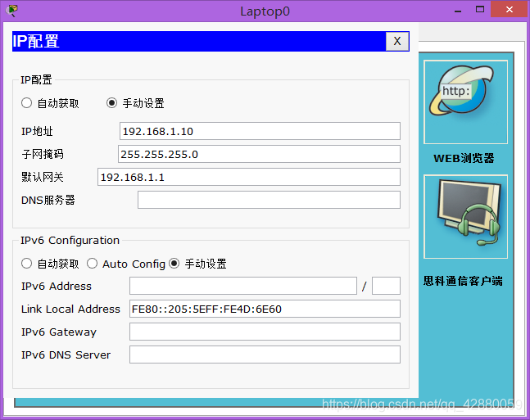This screenshot has width=530, height=420.
Task: Click the IPv6 Gateway input field
Action: [265, 332]
